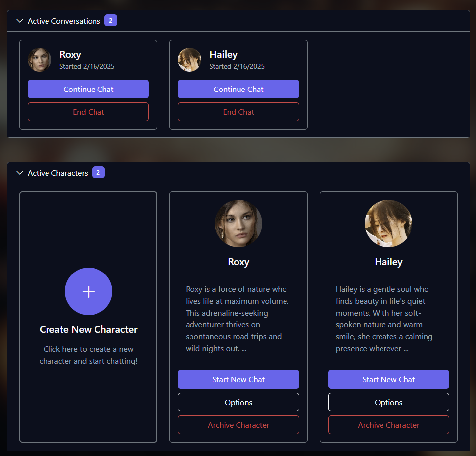
Task: Click Hailey's small avatar in conversations
Action: 190,60
